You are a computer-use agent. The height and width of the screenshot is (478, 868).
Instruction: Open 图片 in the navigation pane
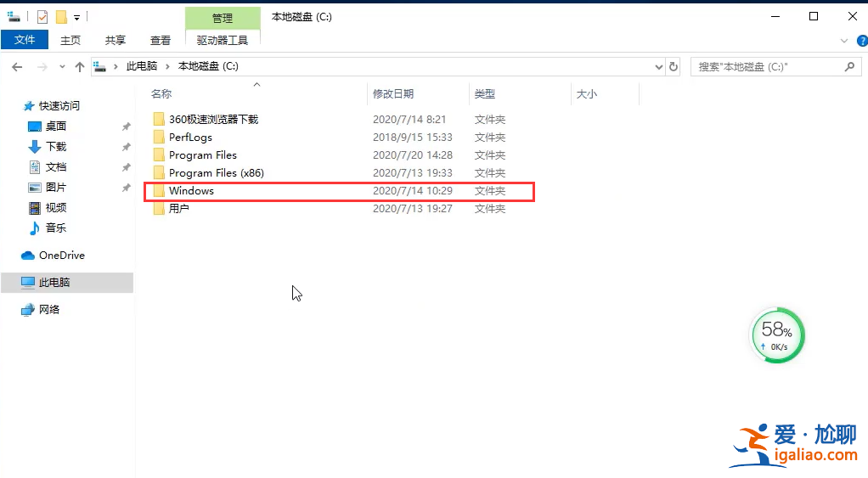click(55, 188)
